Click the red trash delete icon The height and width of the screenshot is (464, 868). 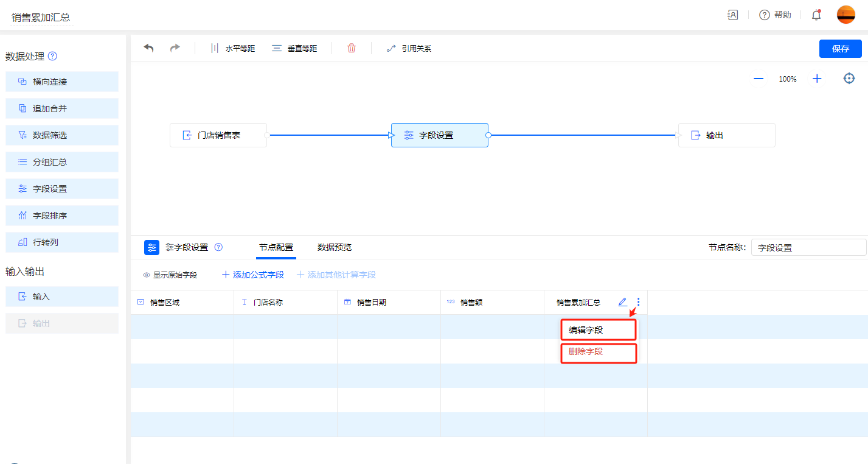pos(352,48)
